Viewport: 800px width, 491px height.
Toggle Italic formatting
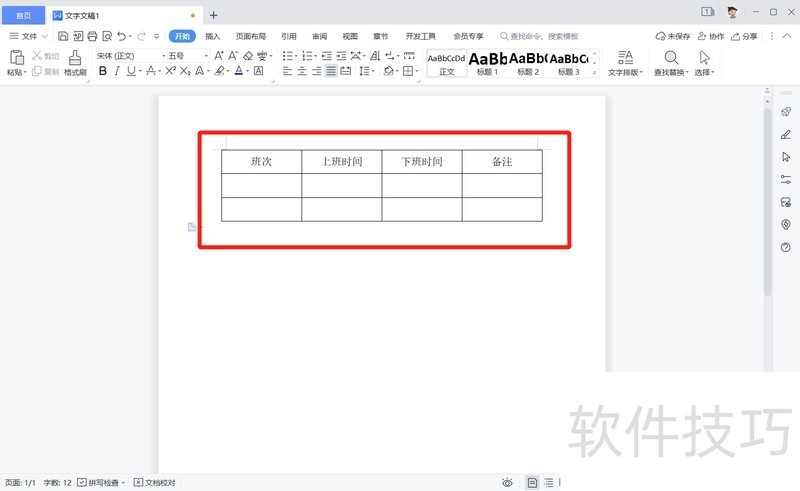click(117, 71)
